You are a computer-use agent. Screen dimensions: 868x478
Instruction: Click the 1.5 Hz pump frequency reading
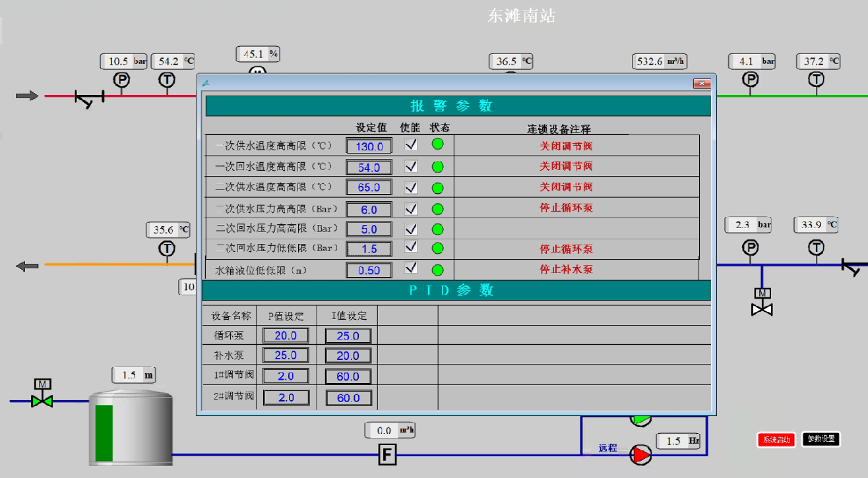(x=679, y=441)
